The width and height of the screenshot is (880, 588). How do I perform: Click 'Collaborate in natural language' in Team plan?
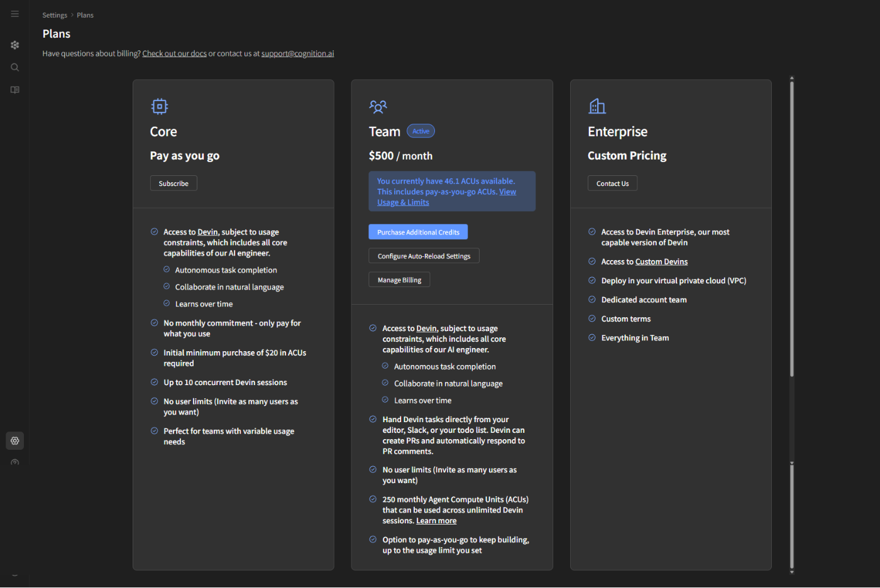pos(448,384)
